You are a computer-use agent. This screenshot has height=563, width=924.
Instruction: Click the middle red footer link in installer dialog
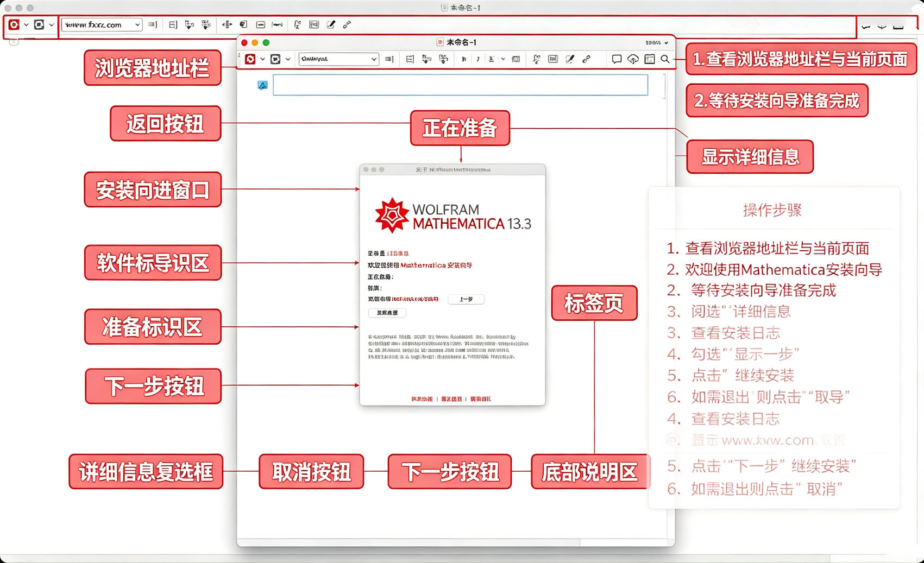tap(451, 399)
